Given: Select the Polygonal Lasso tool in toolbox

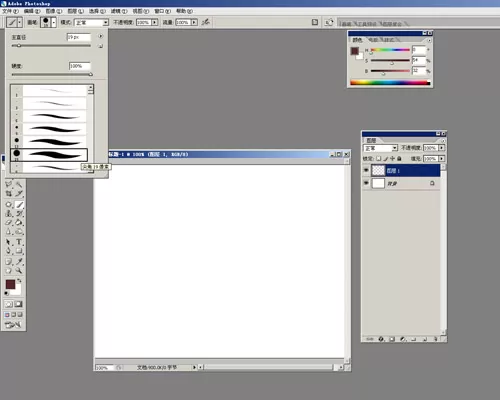Looking at the screenshot, I should click(x=9, y=184).
